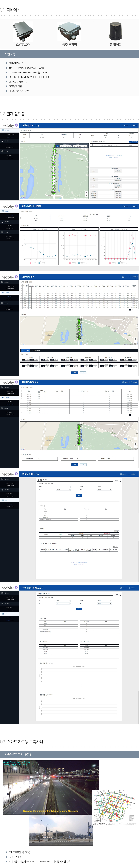
Task: Click admin user icon in 다이나믹디밍설정 header
Action: [x=123, y=382]
